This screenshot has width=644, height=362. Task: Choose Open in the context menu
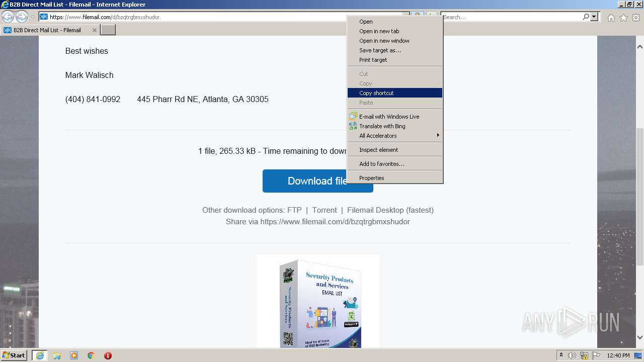pos(395,22)
